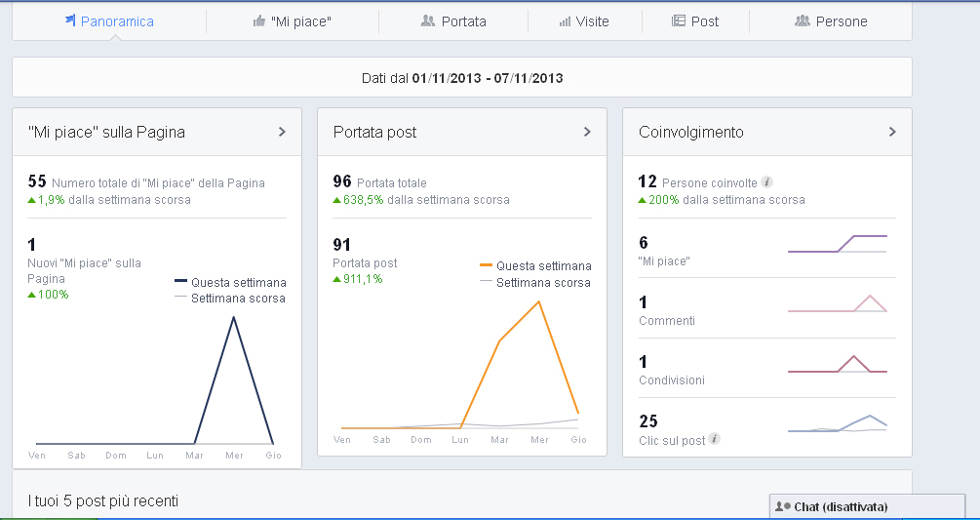
Task: Expand the Portata post panel chevron
Action: coord(587,132)
